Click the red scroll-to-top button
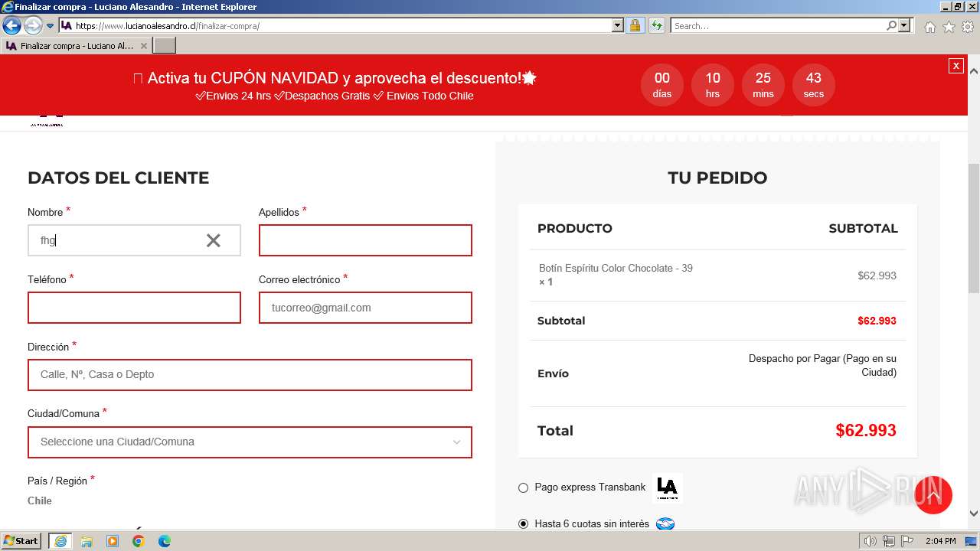The image size is (980, 551). 933,495
